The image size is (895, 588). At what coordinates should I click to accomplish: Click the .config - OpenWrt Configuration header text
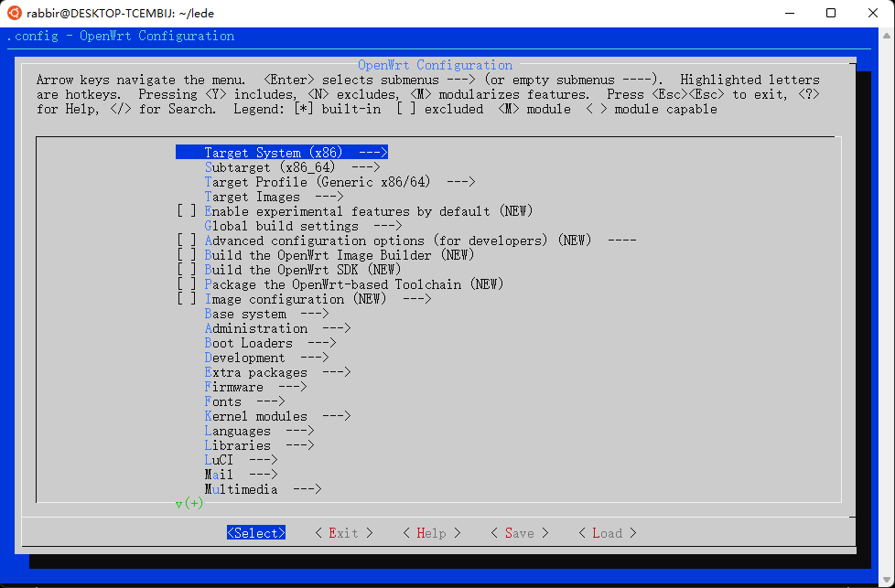click(x=121, y=36)
